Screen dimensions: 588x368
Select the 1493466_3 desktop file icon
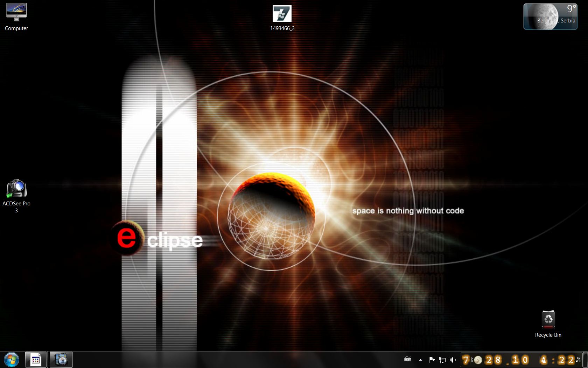tap(282, 14)
